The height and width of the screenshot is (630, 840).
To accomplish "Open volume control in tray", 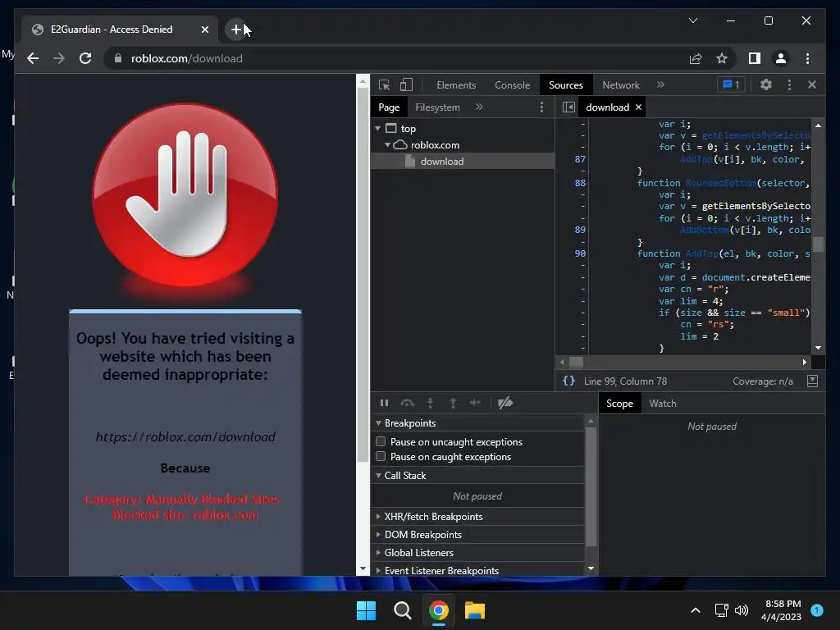I will (x=742, y=610).
